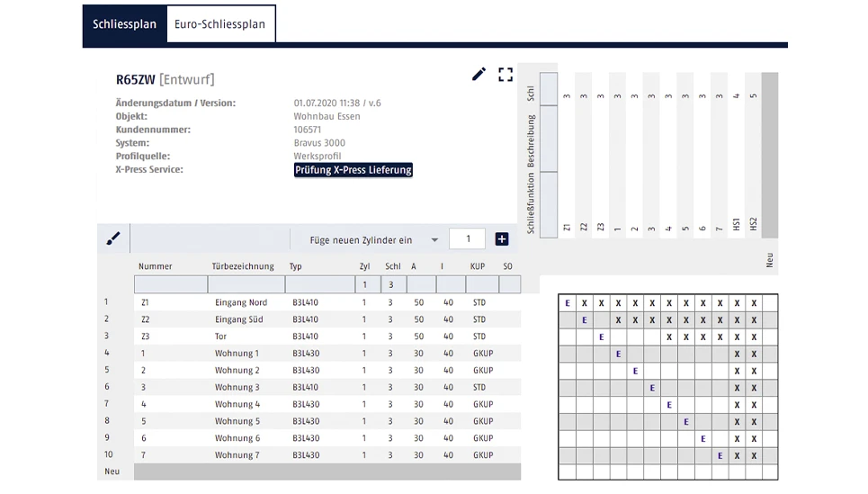Image resolution: width=868 pixels, height=494 pixels.
Task: Expand the locking plan to fullscreen
Action: (x=506, y=75)
